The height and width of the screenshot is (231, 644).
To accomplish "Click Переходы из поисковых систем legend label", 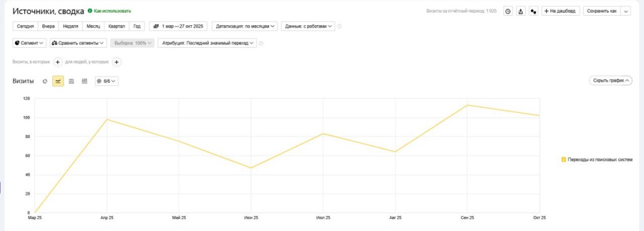I will pos(600,159).
